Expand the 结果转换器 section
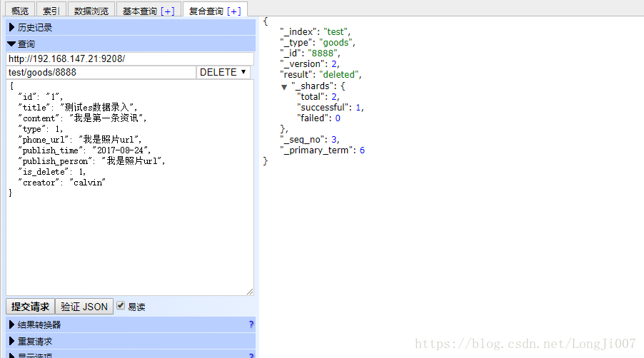Viewport: 644px width, 358px height. 131,324
